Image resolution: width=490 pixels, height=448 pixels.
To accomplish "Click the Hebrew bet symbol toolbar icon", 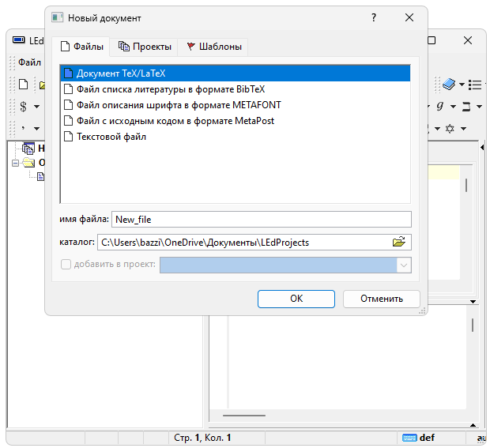I will point(466,107).
